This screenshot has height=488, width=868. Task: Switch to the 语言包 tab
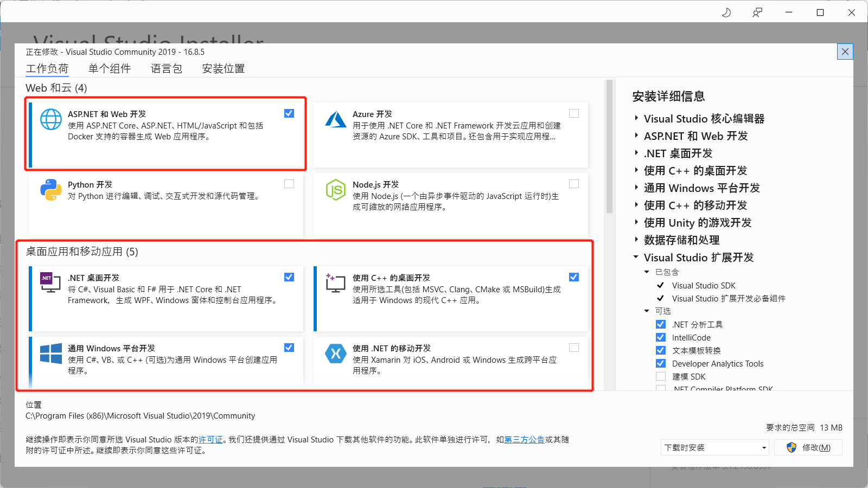pyautogui.click(x=167, y=68)
